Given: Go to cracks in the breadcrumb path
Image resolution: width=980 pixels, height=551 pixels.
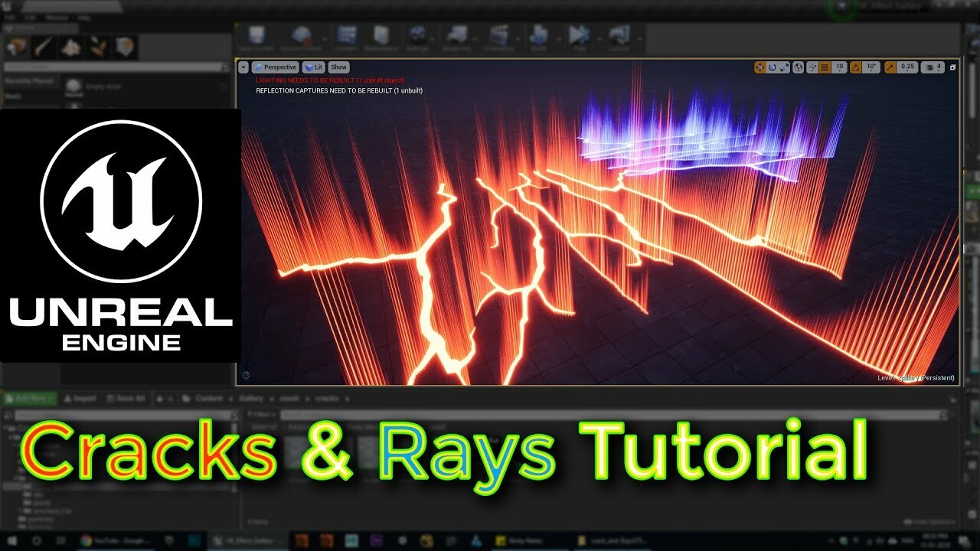Looking at the screenshot, I should click(x=328, y=398).
